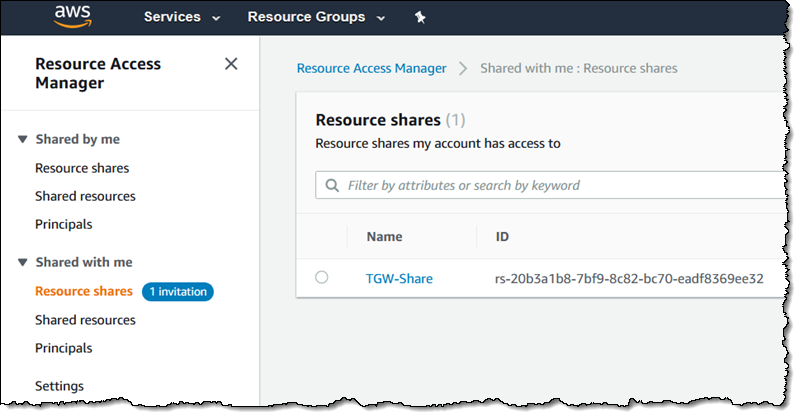Select Resource shares under Shared with me
800x417 pixels.
click(83, 291)
